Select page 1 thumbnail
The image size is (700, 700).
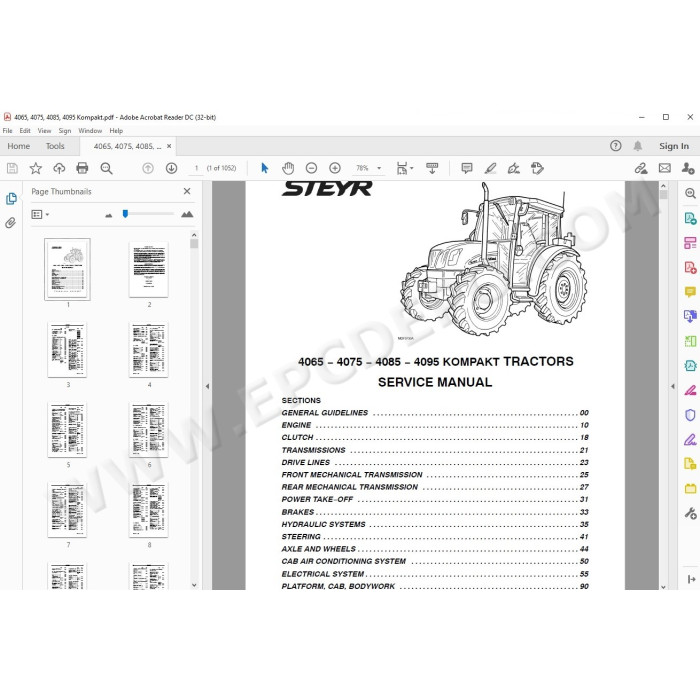pyautogui.click(x=67, y=269)
